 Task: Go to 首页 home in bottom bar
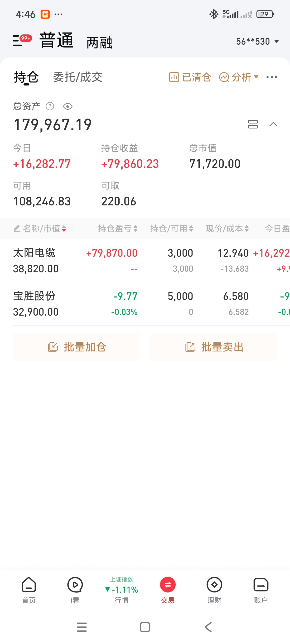pos(29,590)
